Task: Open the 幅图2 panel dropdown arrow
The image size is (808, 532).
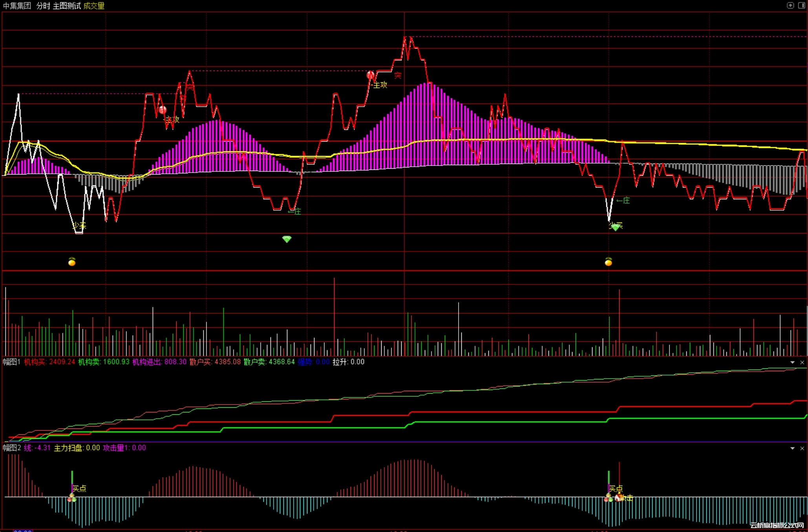Action: (x=792, y=448)
